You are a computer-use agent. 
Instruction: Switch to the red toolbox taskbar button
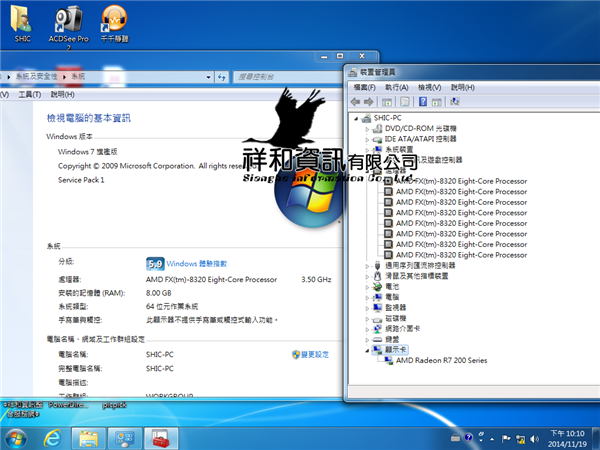(161, 439)
